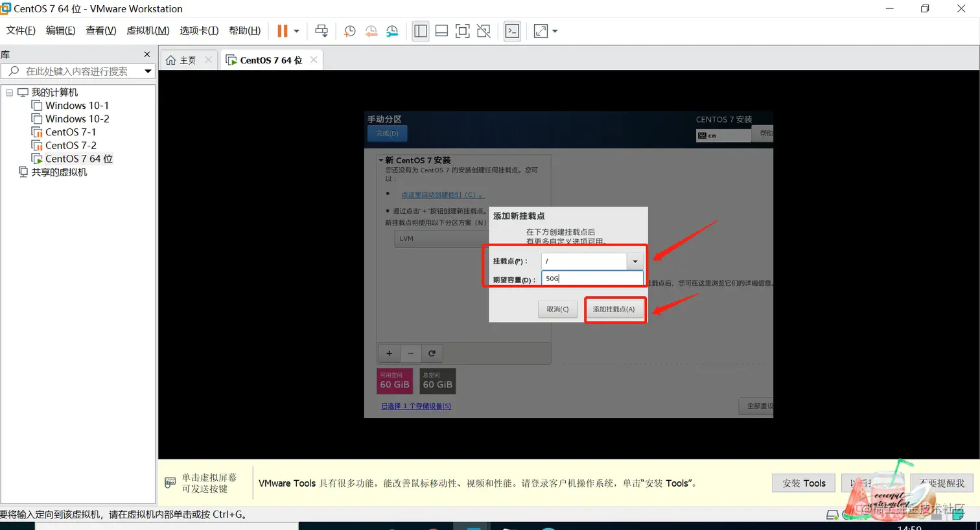
Task: Click the hard disk status icon
Action: pos(832,515)
